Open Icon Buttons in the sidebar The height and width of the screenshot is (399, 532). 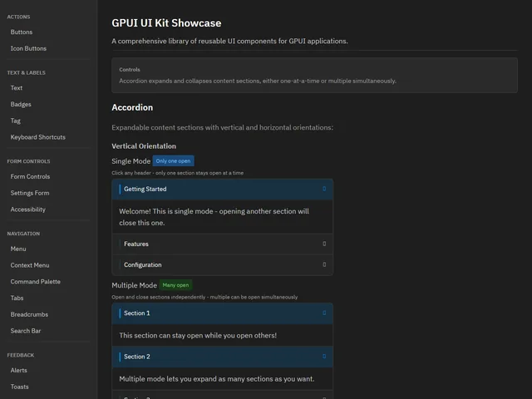pos(28,48)
